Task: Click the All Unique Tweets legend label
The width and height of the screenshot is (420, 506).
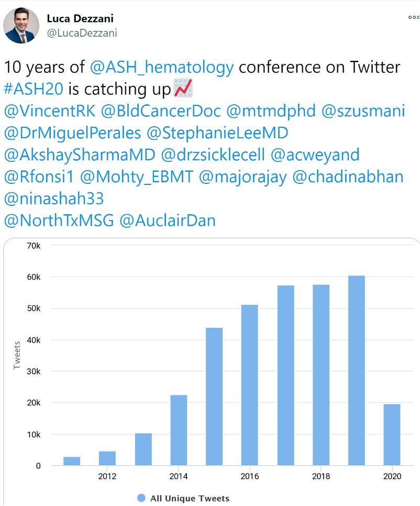Action: (x=190, y=498)
